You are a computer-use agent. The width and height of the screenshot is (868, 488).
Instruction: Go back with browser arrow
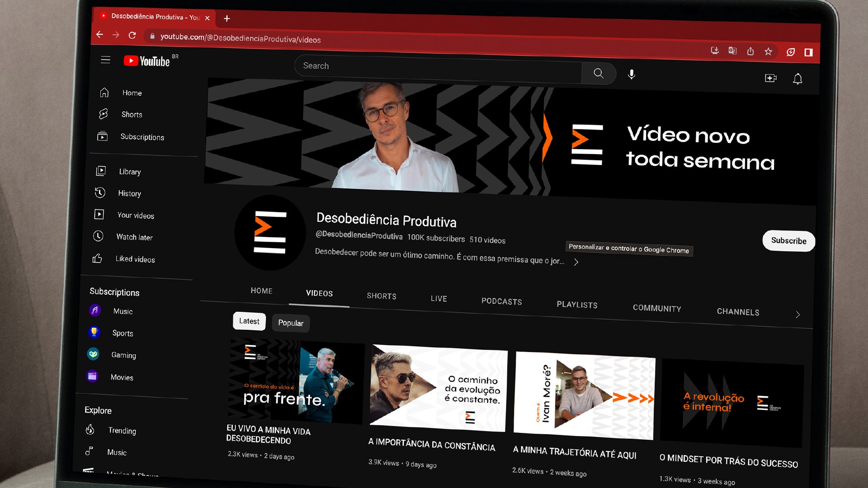pyautogui.click(x=100, y=34)
